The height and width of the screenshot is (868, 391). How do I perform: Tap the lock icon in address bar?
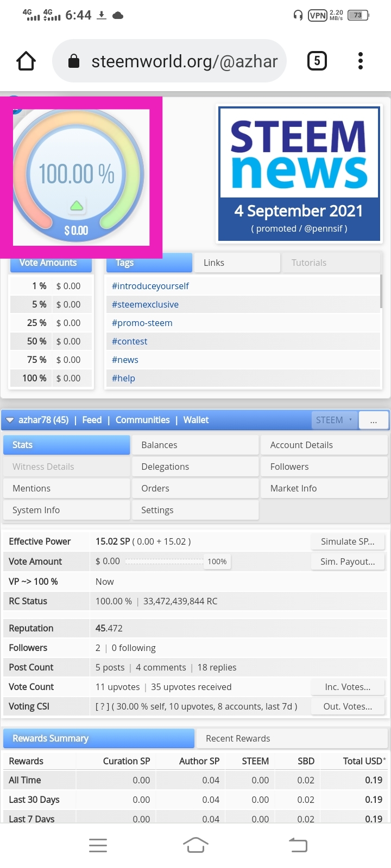click(x=74, y=61)
